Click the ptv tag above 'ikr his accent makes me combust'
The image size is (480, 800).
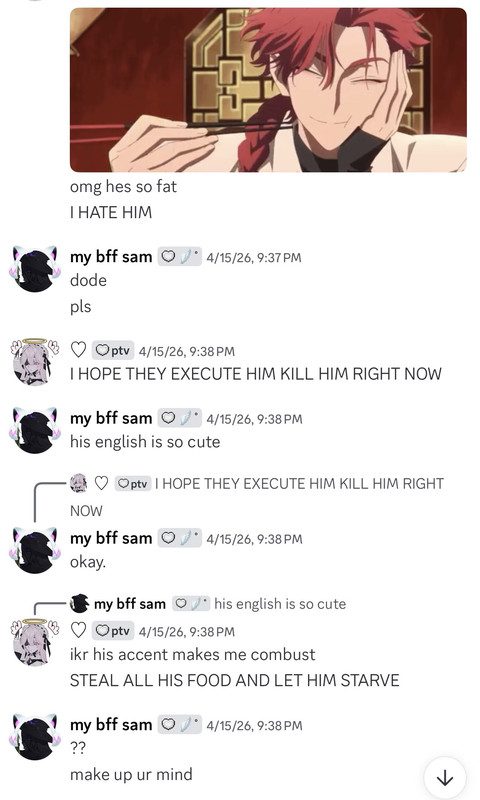(113, 631)
